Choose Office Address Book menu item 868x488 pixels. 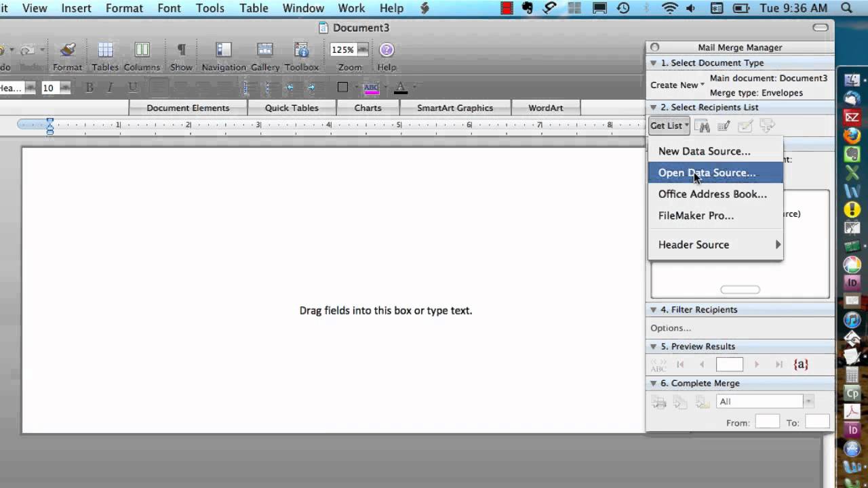(x=715, y=194)
